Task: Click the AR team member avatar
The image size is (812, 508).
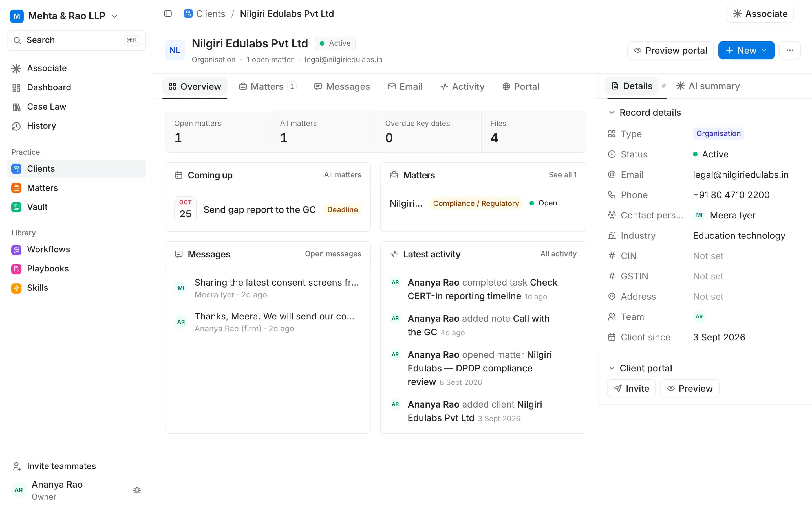Action: 699,316
